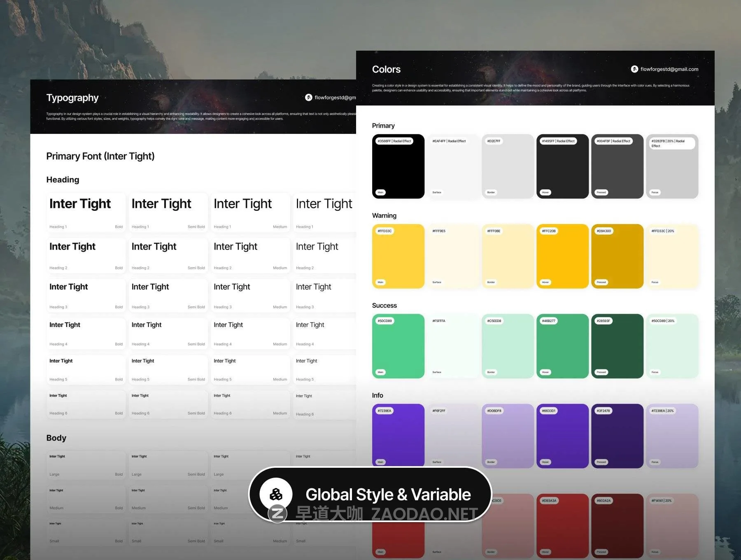This screenshot has width=741, height=560.
Task: Open the Heading 2 Semi Bold card
Action: 168,255
